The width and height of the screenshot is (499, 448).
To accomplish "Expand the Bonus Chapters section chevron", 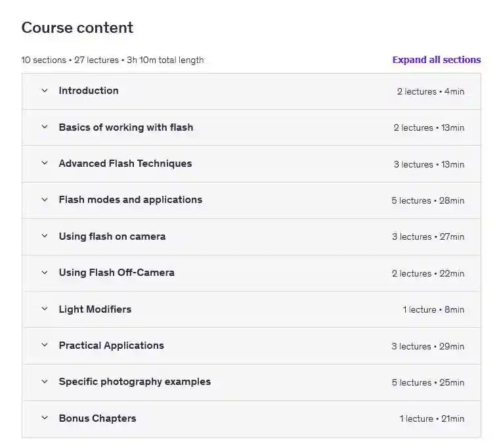I will 45,418.
